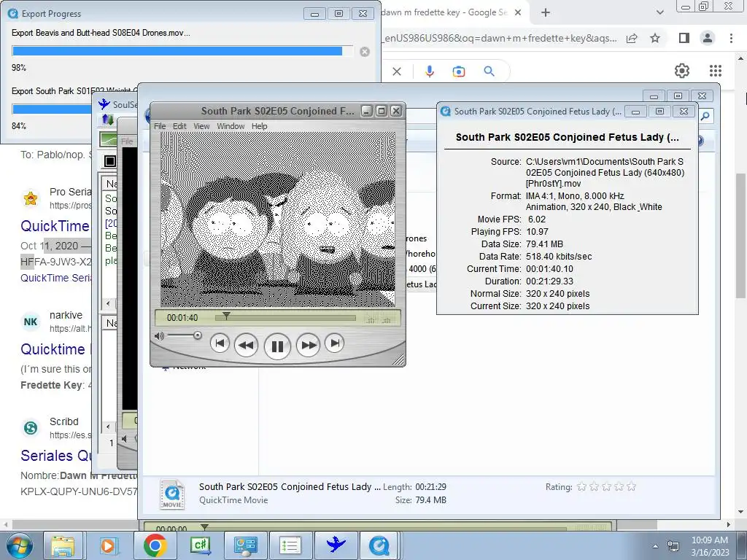Search by image with Google Lens icon

(x=459, y=71)
